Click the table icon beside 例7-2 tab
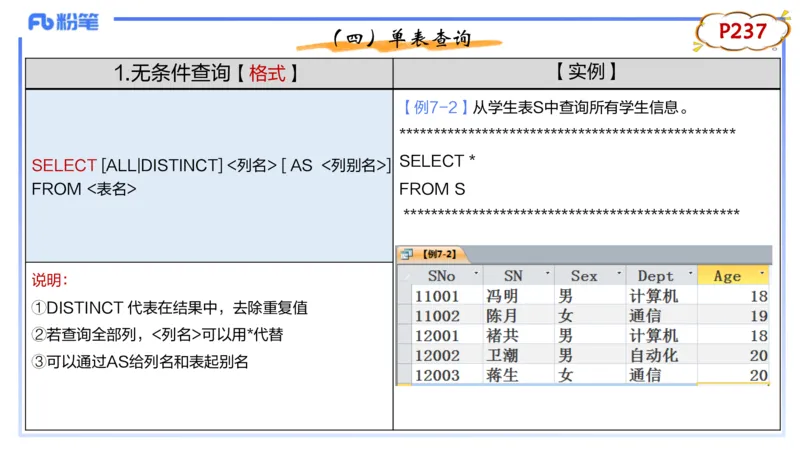Viewport: 800px width, 450px height. pyautogui.click(x=407, y=254)
